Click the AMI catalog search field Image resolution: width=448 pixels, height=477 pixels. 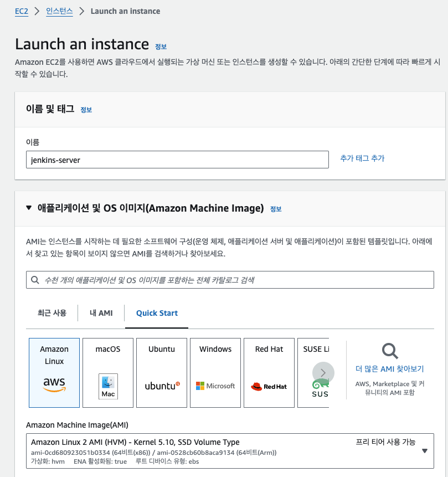coord(230,280)
